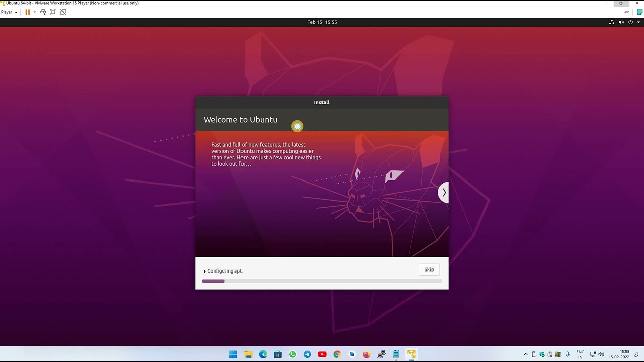
Task: Open the notepad app in the taskbar
Action: (396, 354)
